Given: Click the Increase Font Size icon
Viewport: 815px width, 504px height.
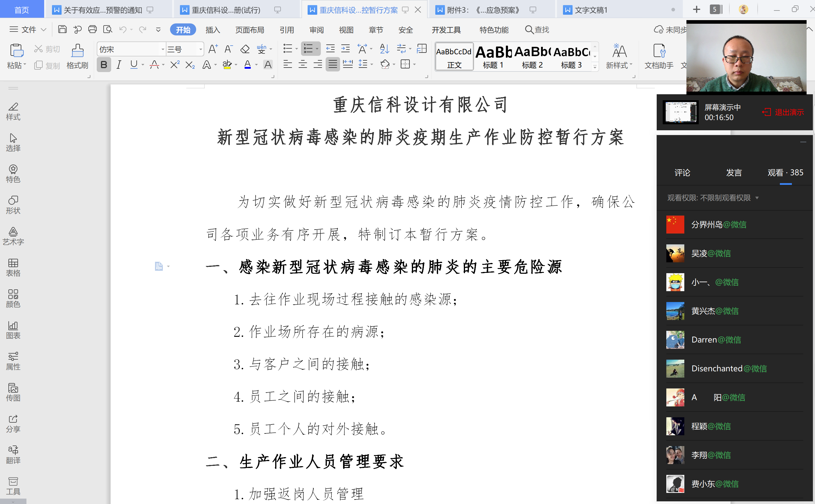Looking at the screenshot, I should [213, 49].
